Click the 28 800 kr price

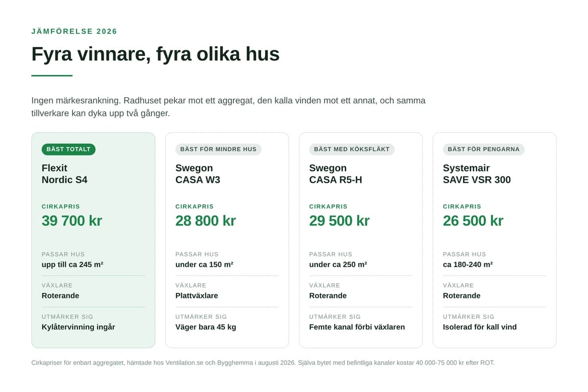coord(206,220)
